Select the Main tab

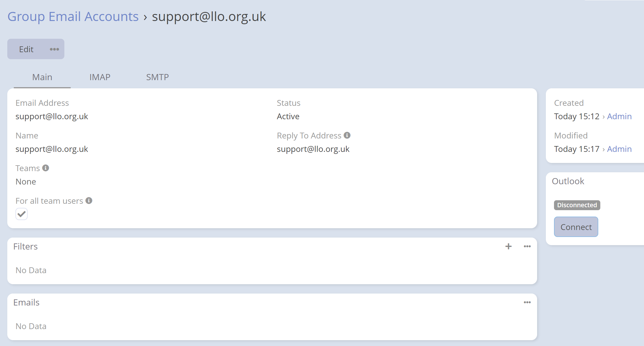coord(42,77)
